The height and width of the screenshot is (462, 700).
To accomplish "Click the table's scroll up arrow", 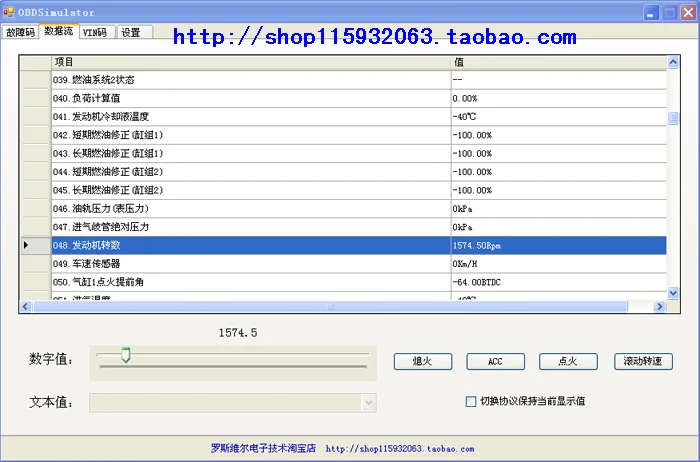I will tap(673, 62).
